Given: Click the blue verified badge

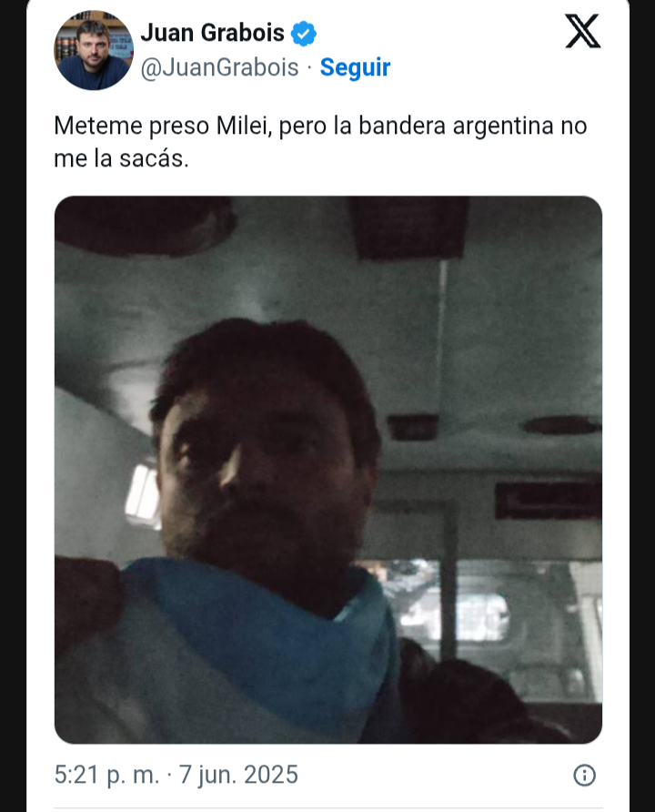Looking at the screenshot, I should click(303, 34).
